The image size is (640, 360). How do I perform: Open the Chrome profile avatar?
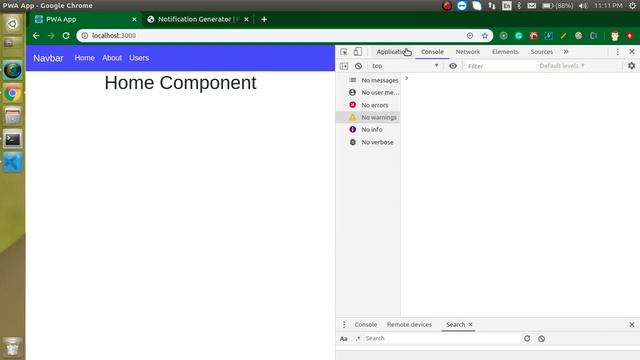click(615, 36)
